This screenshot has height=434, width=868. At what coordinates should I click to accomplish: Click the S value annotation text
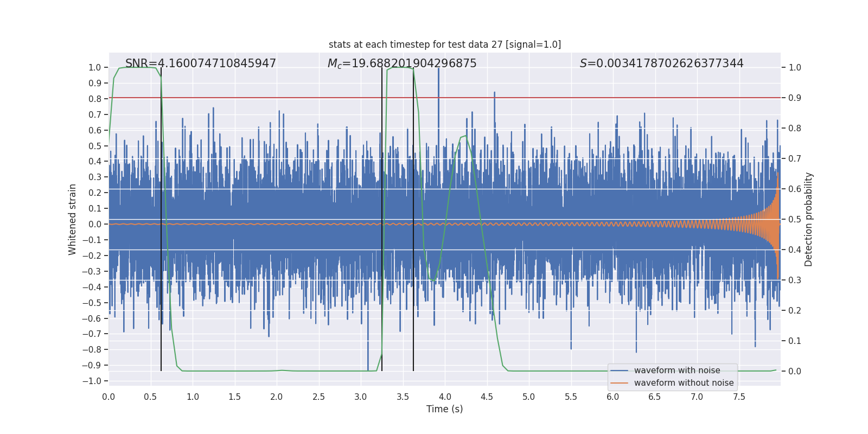tap(661, 63)
